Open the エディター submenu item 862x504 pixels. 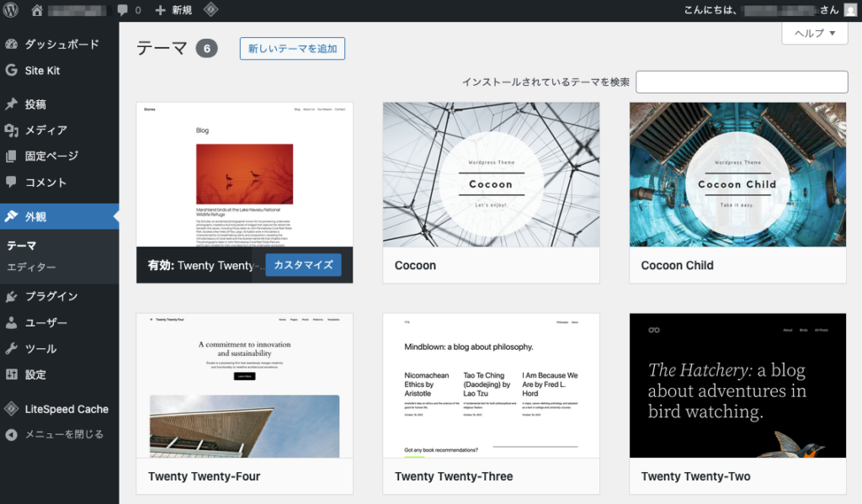(31, 267)
